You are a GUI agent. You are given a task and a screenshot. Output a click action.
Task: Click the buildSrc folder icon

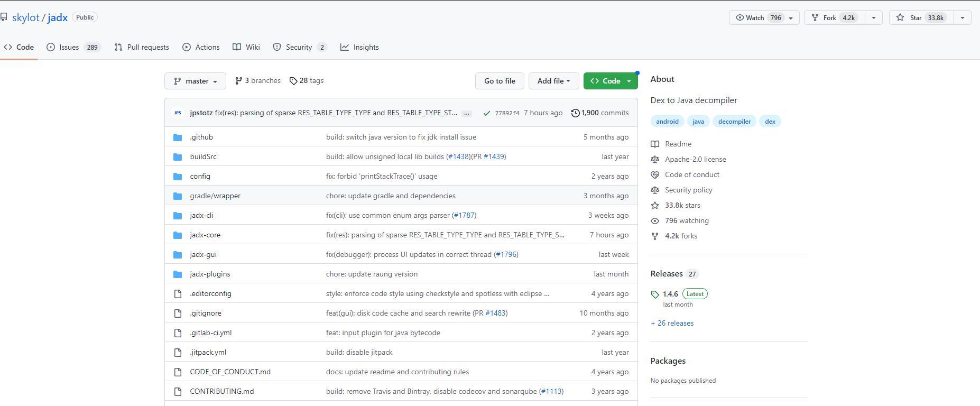click(x=178, y=156)
